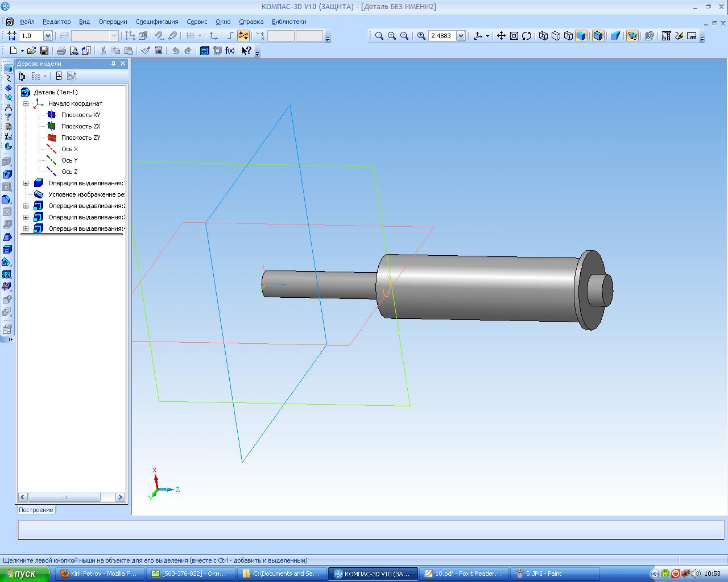The height and width of the screenshot is (582, 728).
Task: Toggle shaded rendering display mode
Action: coord(581,36)
